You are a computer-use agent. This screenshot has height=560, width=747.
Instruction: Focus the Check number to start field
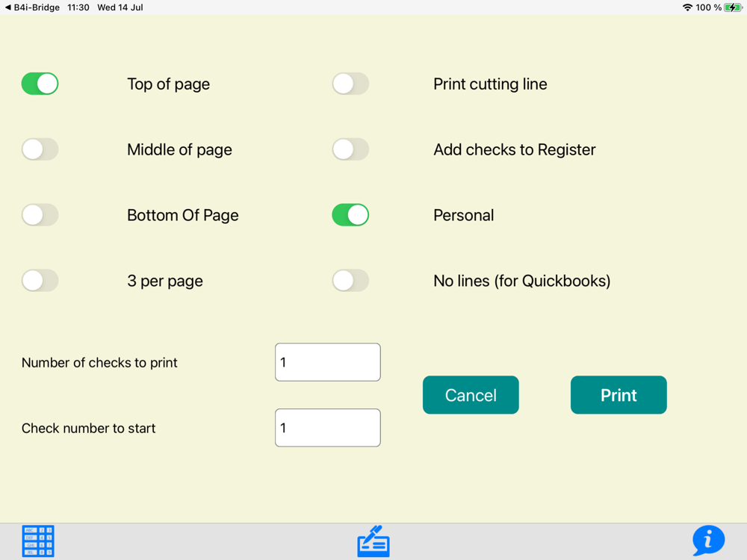(328, 428)
